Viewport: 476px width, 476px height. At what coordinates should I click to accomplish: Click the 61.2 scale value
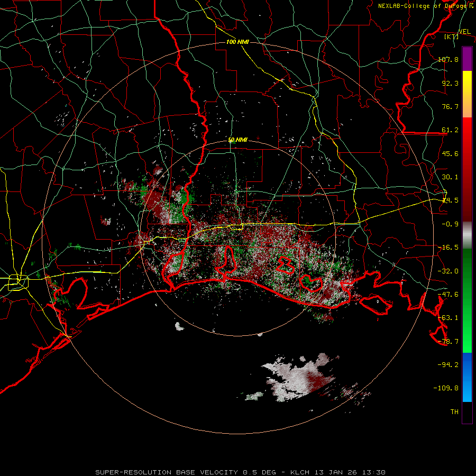click(x=450, y=130)
